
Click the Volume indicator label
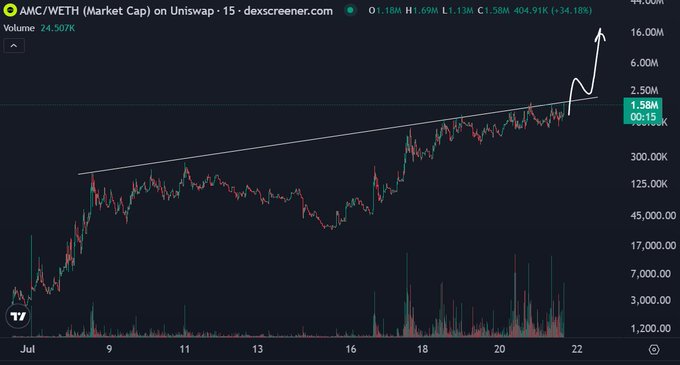19,28
